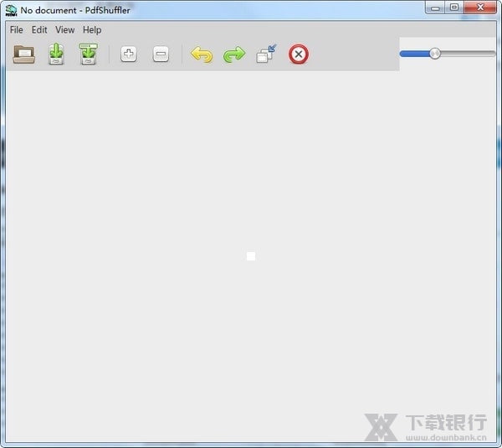This screenshot has width=502, height=448.
Task: Minimize the PdfShuffler window
Action: click(x=435, y=8)
